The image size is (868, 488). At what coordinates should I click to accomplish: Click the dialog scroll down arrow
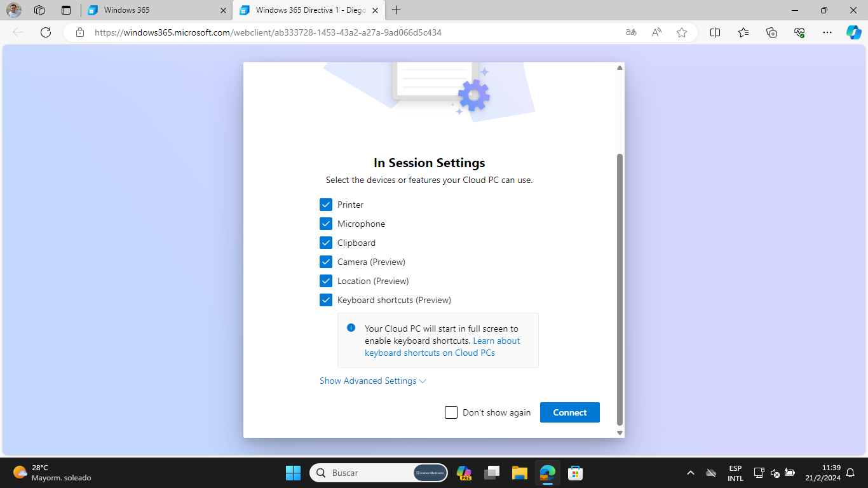[x=620, y=433]
